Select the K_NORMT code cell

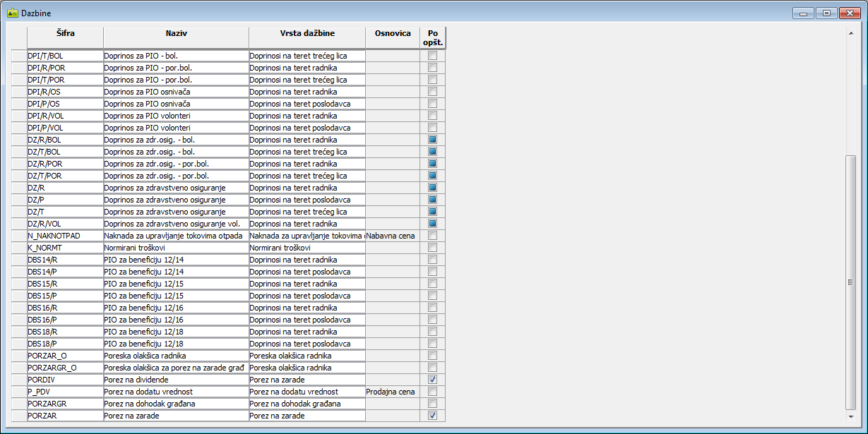pos(65,248)
